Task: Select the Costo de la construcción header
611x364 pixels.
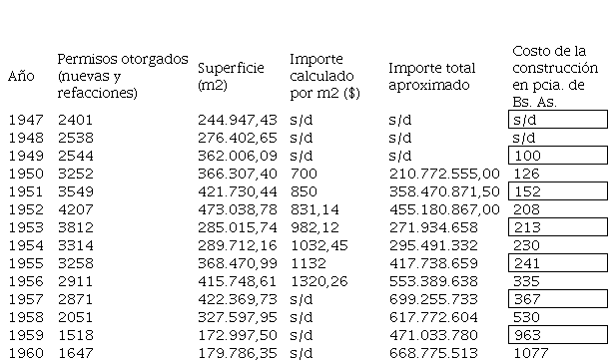Action: [x=555, y=77]
